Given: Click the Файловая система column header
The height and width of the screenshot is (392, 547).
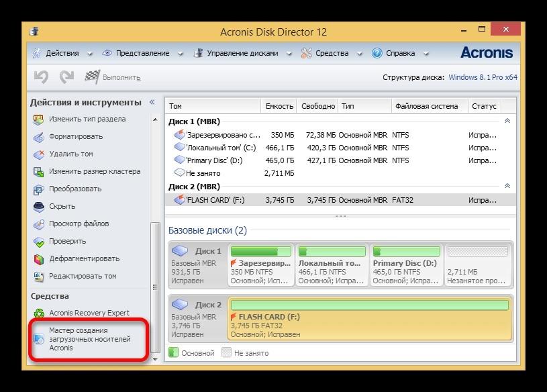Looking at the screenshot, I should coord(430,106).
